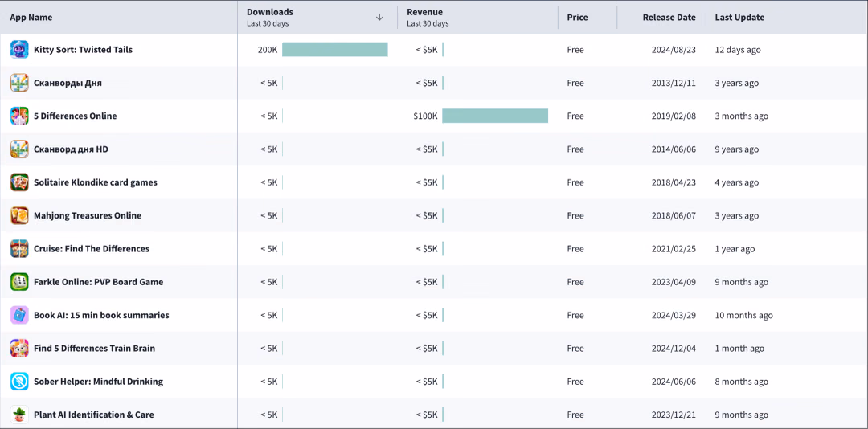Screen dimensions: 868x429
Task: Select the Find 5 Differences Train Brain icon
Action: 19,349
